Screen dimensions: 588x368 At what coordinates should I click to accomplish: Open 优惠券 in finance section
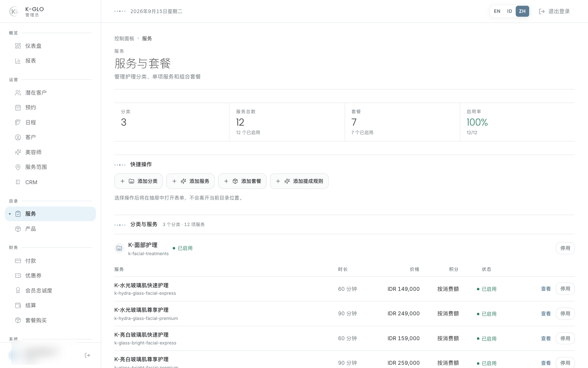pyautogui.click(x=51, y=276)
